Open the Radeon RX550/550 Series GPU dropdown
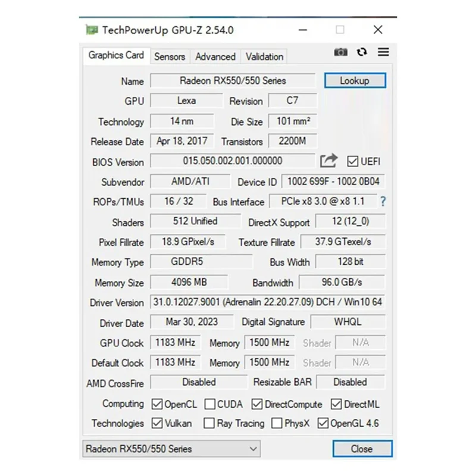The width and height of the screenshot is (476, 476). click(x=171, y=449)
